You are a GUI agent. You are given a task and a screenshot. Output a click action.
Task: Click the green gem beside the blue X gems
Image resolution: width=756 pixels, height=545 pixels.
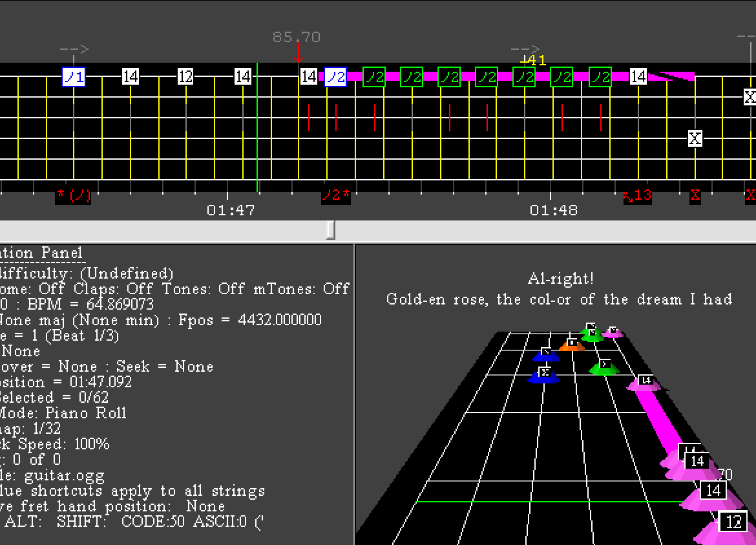[605, 367]
